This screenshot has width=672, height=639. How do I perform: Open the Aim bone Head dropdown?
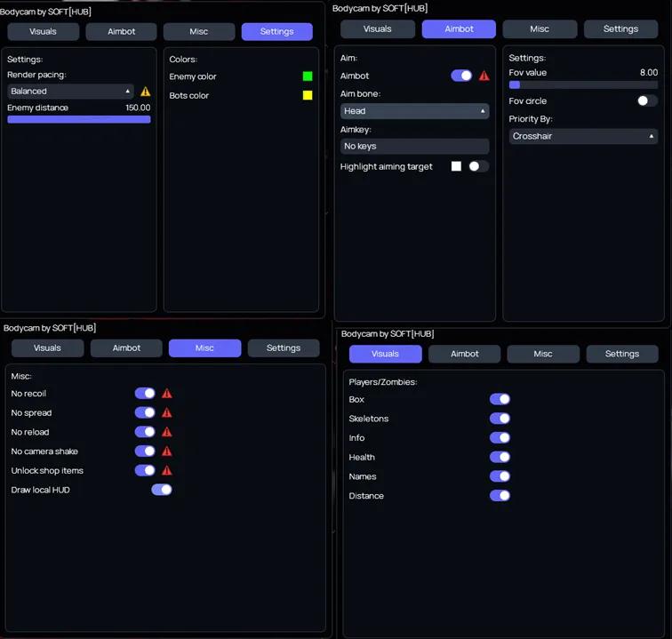[414, 111]
